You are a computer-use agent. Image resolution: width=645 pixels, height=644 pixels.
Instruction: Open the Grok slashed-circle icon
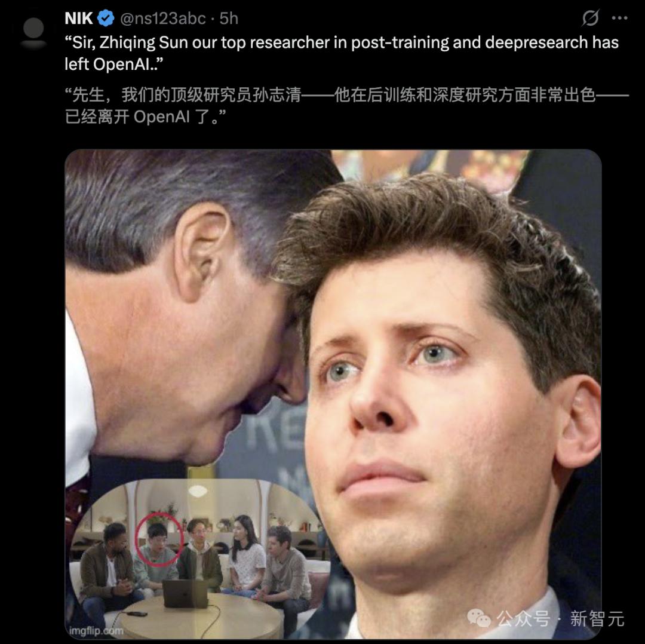(590, 18)
